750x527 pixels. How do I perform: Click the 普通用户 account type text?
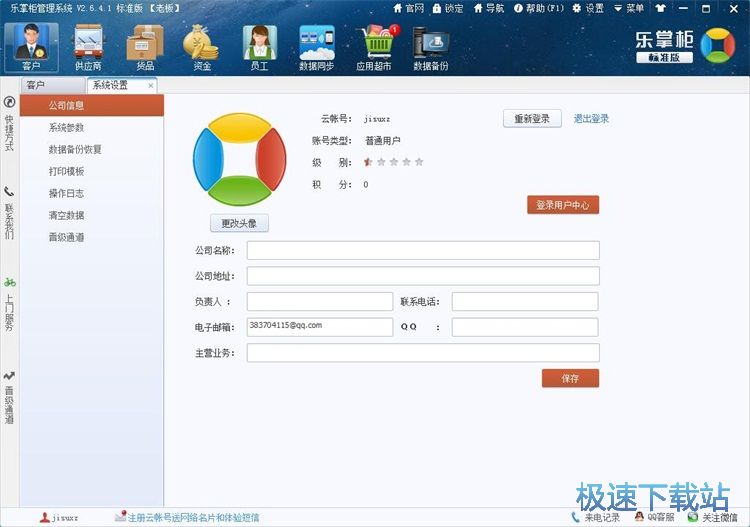(x=383, y=141)
